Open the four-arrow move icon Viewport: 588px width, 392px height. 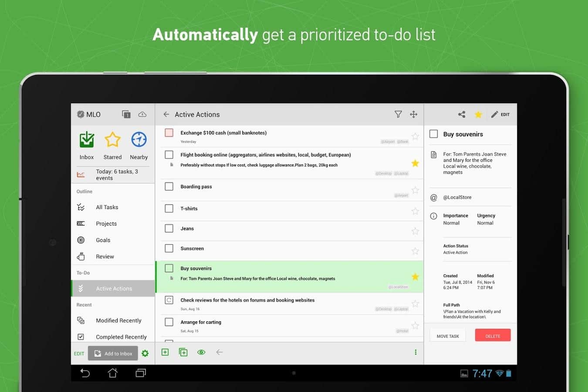(x=413, y=114)
